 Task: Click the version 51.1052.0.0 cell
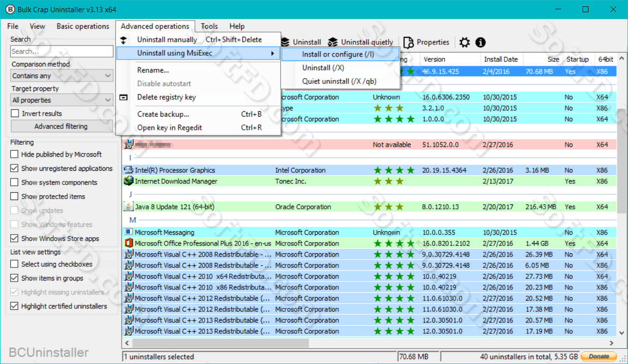(441, 145)
